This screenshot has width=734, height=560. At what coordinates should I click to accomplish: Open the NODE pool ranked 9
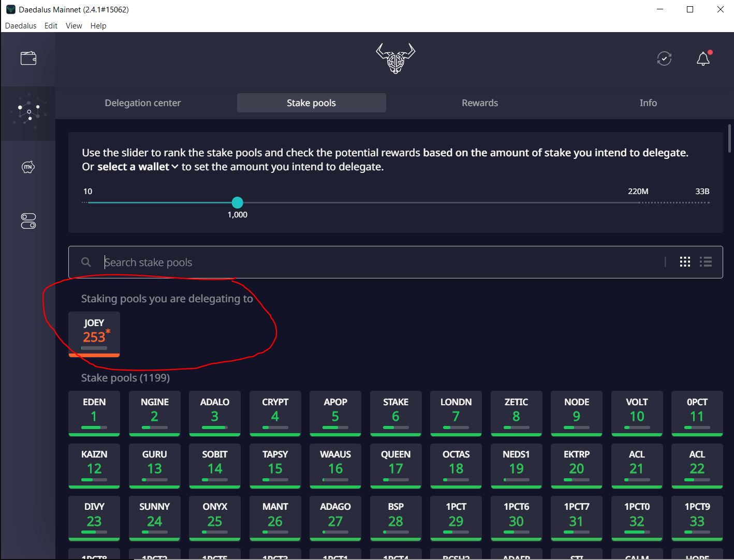coord(577,414)
